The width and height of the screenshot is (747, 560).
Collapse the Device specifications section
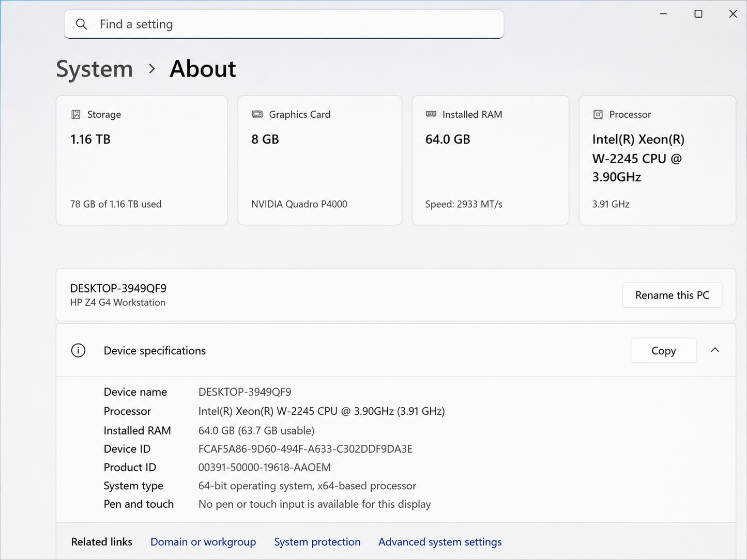pos(715,350)
